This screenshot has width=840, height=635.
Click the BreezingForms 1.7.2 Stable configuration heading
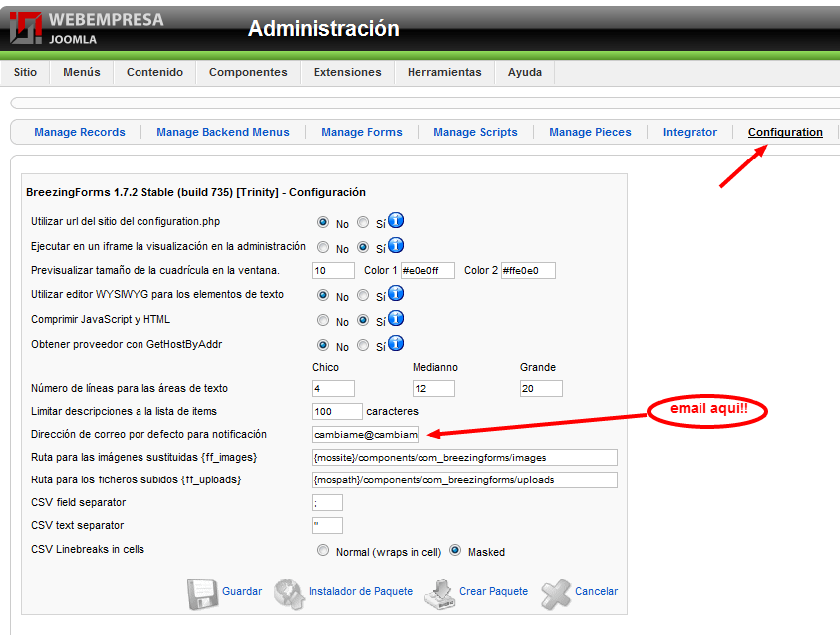pos(195,192)
